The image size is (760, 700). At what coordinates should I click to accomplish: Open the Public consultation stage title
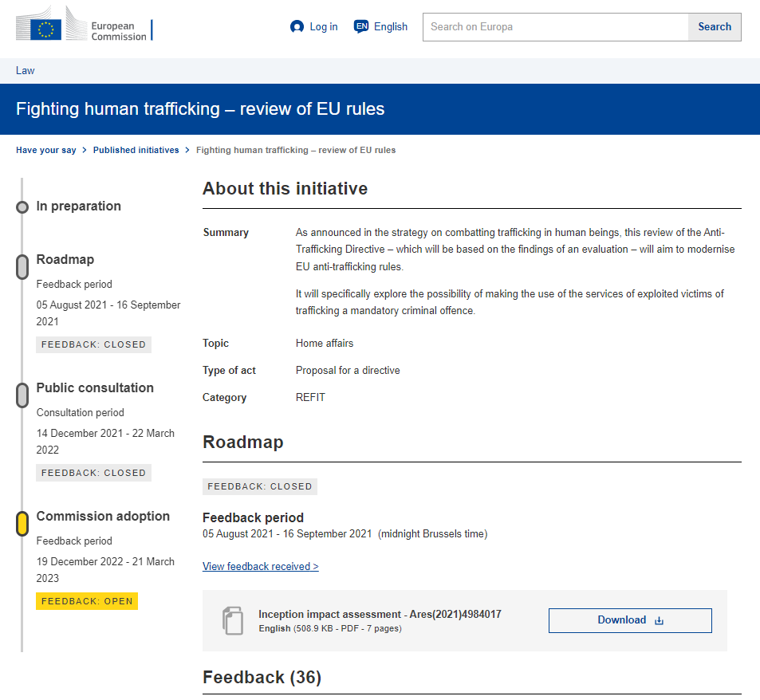click(x=95, y=388)
